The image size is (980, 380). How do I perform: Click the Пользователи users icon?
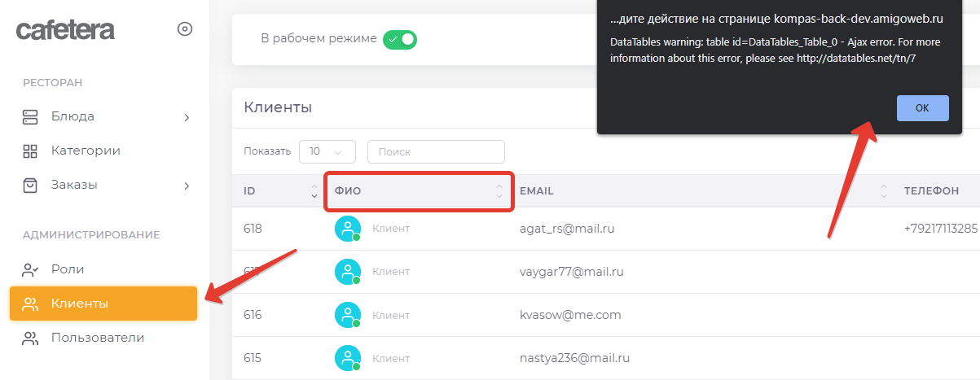click(x=30, y=338)
